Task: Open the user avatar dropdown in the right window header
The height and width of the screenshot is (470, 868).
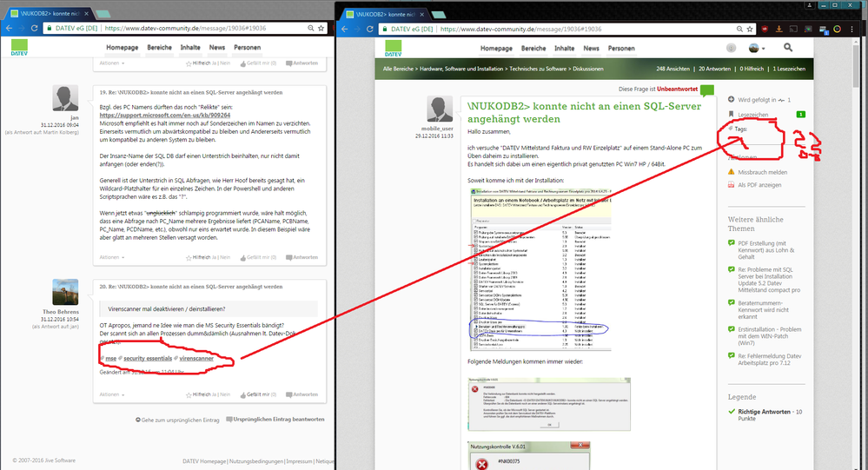Action: (756, 48)
